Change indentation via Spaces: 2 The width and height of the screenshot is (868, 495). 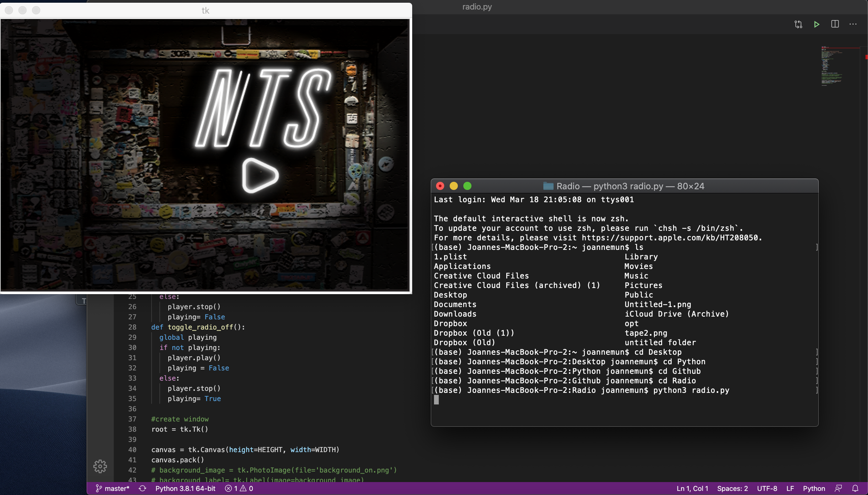[x=732, y=489]
